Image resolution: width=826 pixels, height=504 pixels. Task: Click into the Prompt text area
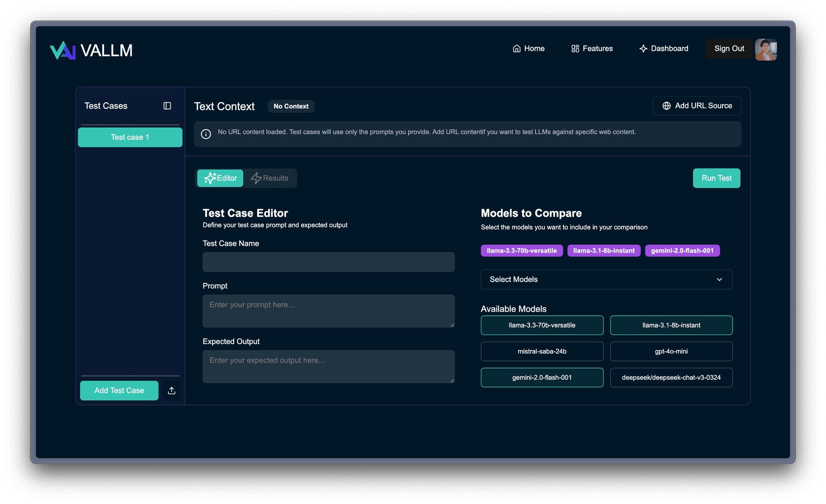coord(328,311)
